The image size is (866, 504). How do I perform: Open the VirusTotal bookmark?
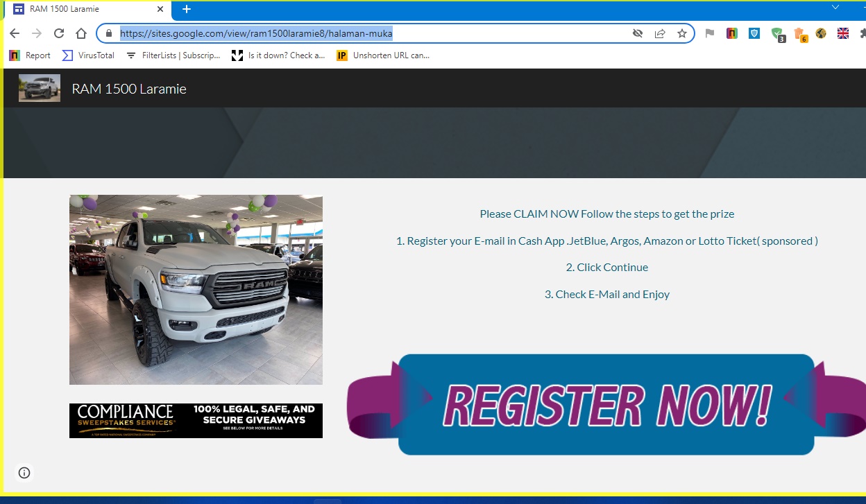tap(88, 55)
